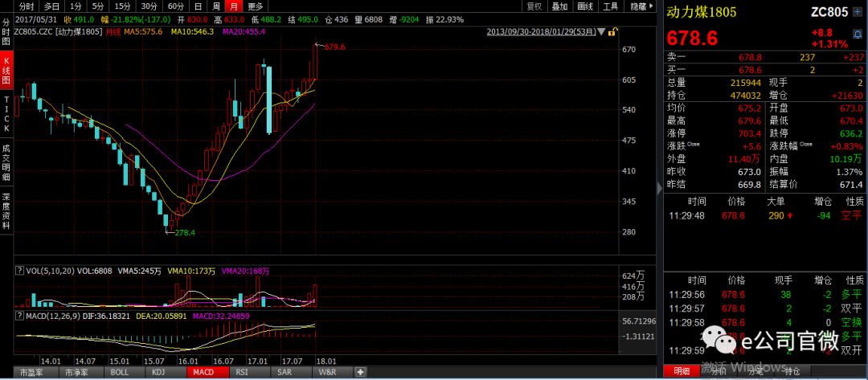Image resolution: width=868 pixels, height=380 pixels.
Task: Click 性质 column header in 大单 table
Action: click(854, 202)
